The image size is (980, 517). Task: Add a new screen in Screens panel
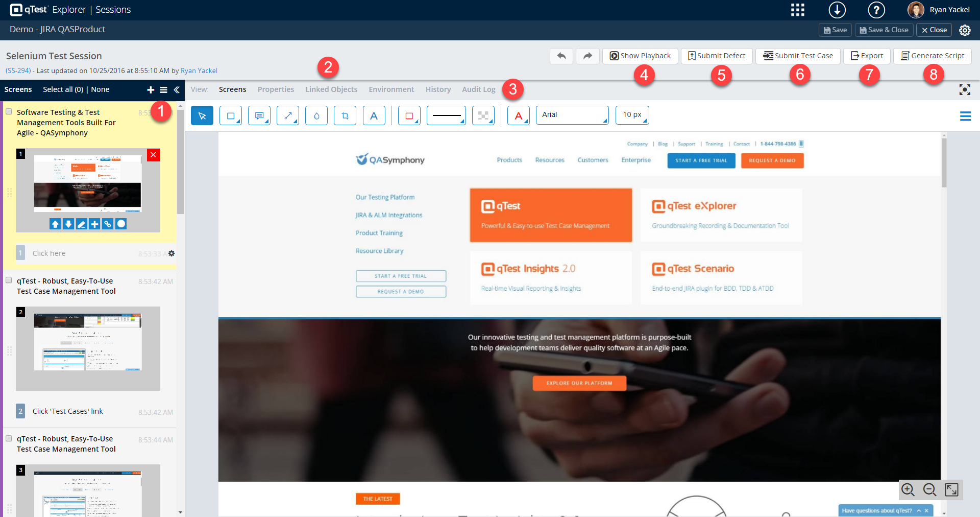(x=151, y=90)
